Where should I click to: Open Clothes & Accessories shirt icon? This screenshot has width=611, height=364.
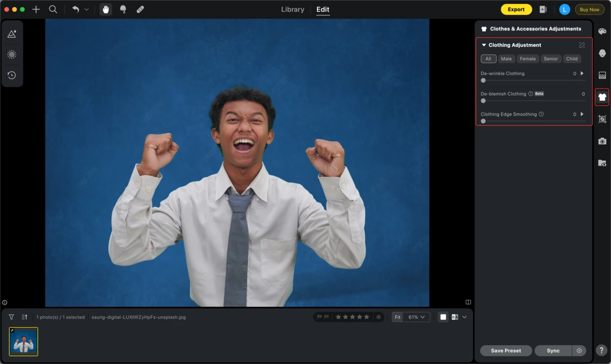coord(602,97)
